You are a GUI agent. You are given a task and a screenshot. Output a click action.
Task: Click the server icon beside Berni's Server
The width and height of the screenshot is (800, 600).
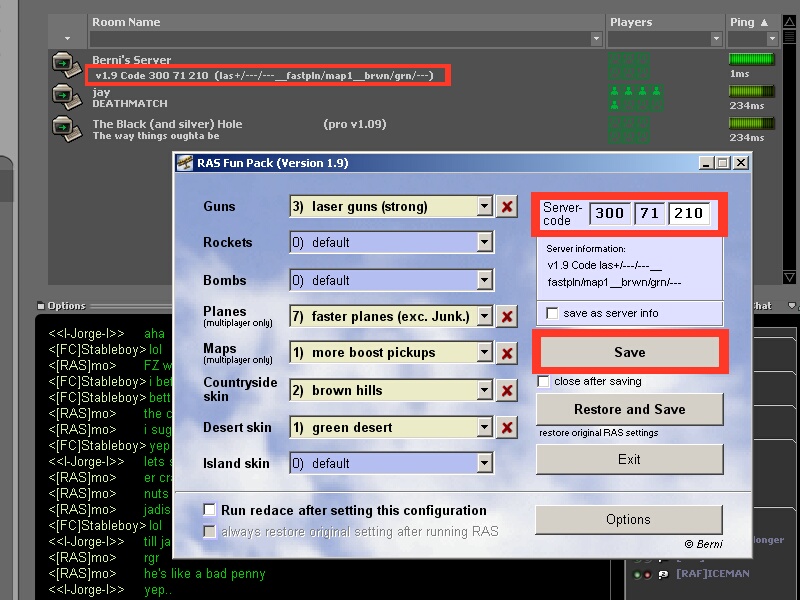(67, 65)
